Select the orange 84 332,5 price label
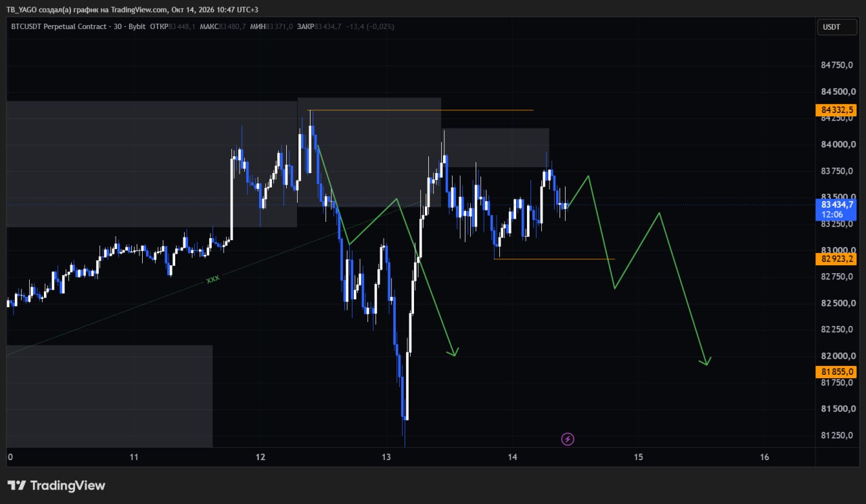This screenshot has height=504, width=866. coord(836,110)
